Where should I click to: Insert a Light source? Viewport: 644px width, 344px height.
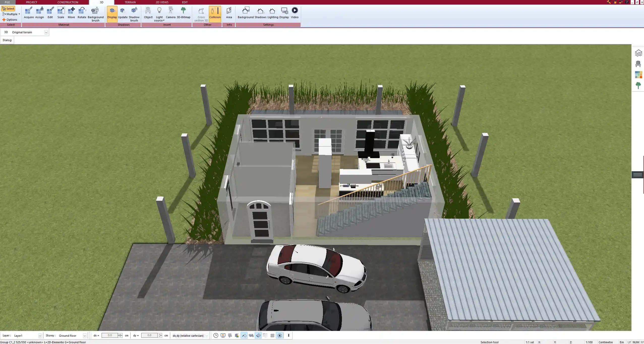tap(159, 12)
